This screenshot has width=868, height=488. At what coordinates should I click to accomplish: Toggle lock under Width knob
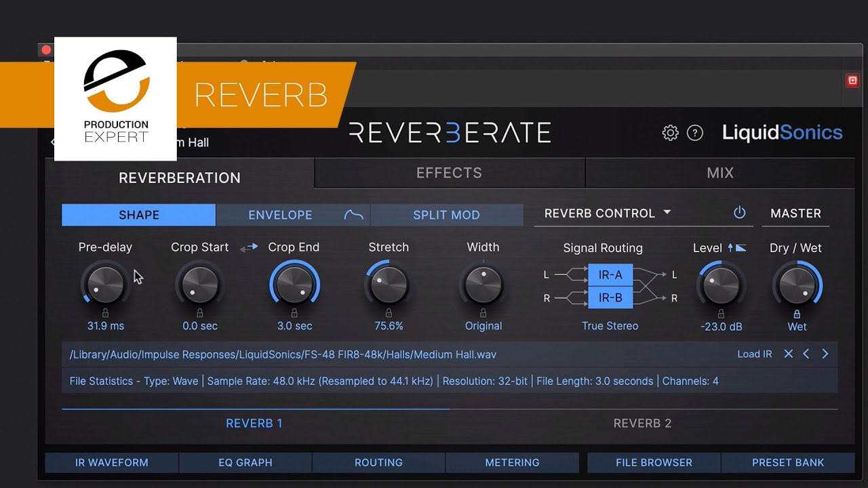click(483, 313)
